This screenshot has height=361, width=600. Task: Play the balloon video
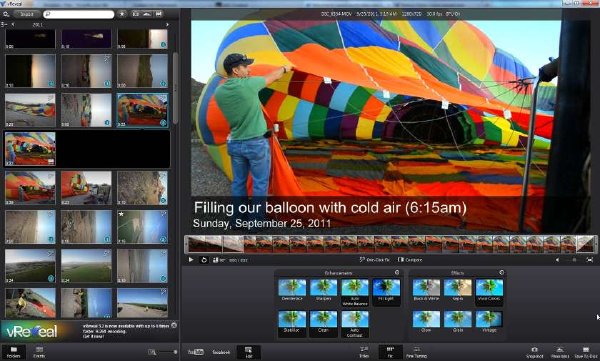pyautogui.click(x=191, y=260)
